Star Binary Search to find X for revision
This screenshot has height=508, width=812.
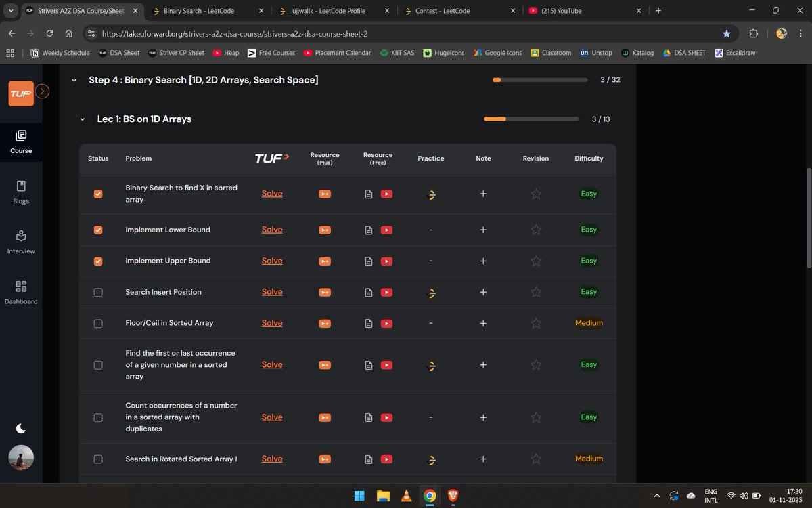(536, 194)
